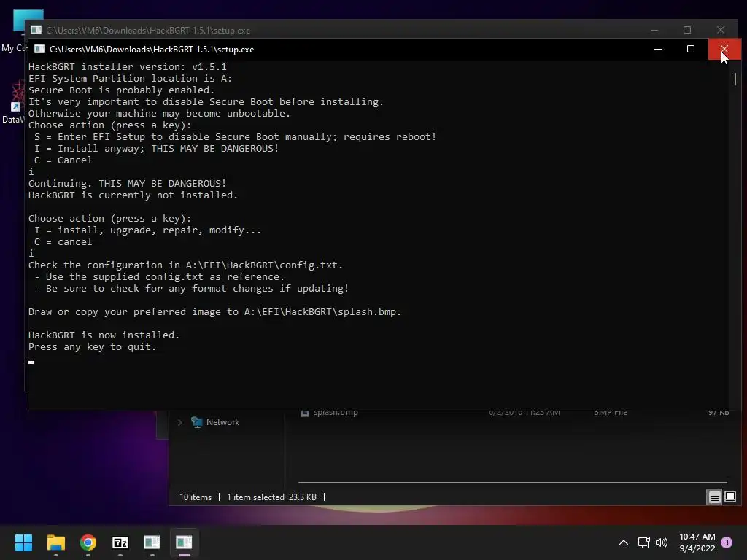The height and width of the screenshot is (560, 747).
Task: Switch Explorer to details view
Action: 714,497
